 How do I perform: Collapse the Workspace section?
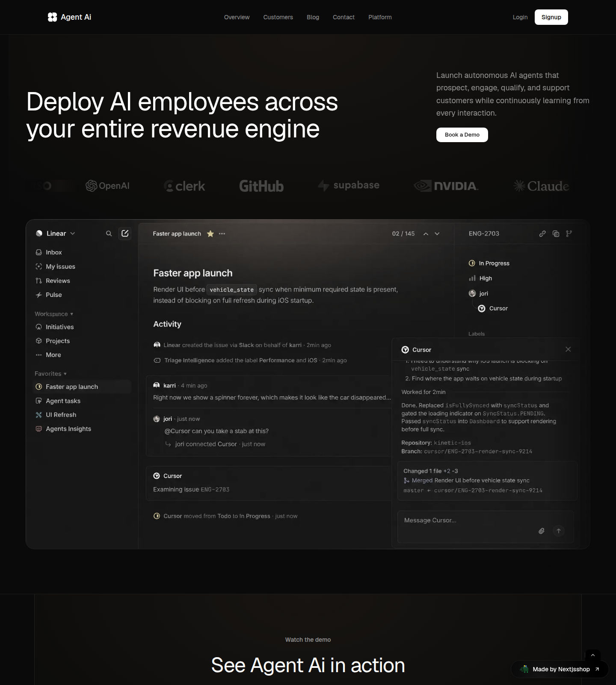pyautogui.click(x=54, y=314)
